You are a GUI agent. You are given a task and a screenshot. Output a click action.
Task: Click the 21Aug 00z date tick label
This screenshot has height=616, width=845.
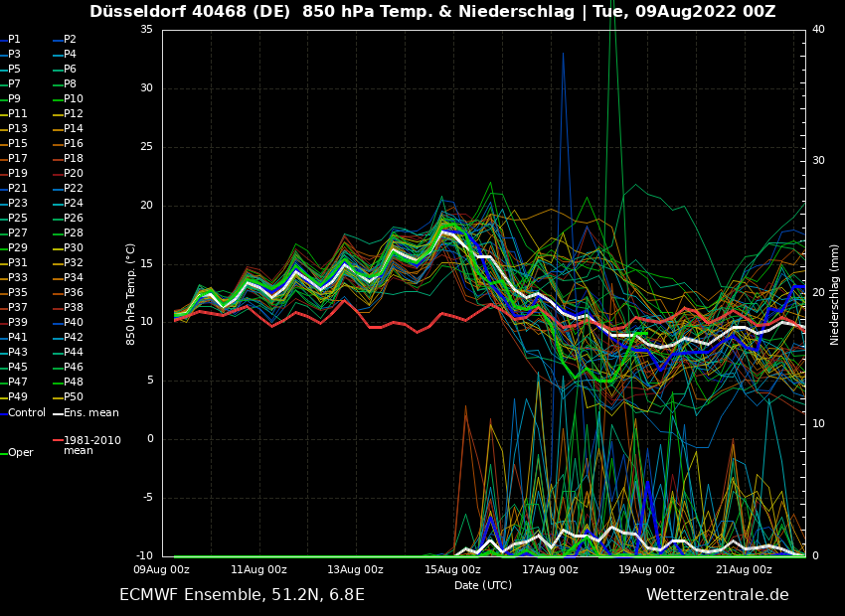[744, 570]
